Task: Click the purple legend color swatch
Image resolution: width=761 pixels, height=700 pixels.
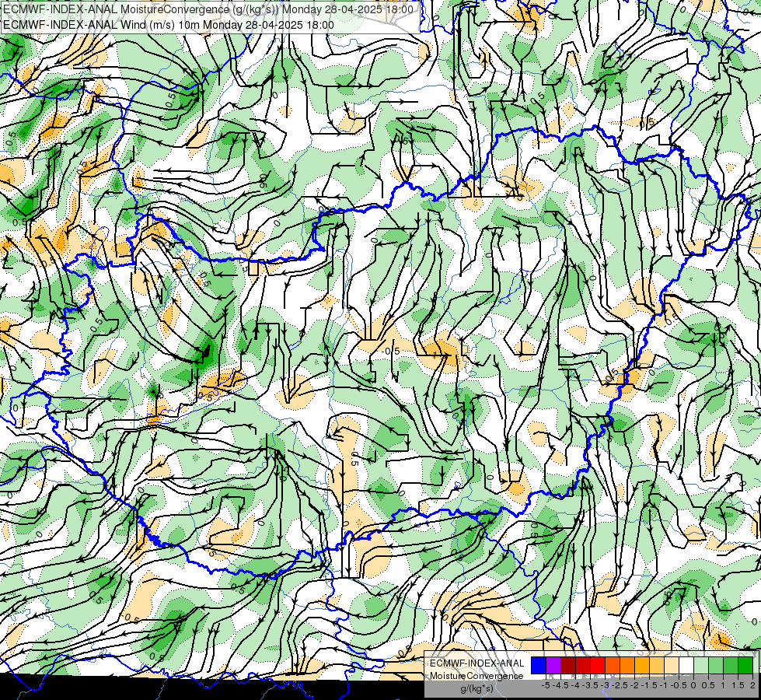Action: [553, 665]
